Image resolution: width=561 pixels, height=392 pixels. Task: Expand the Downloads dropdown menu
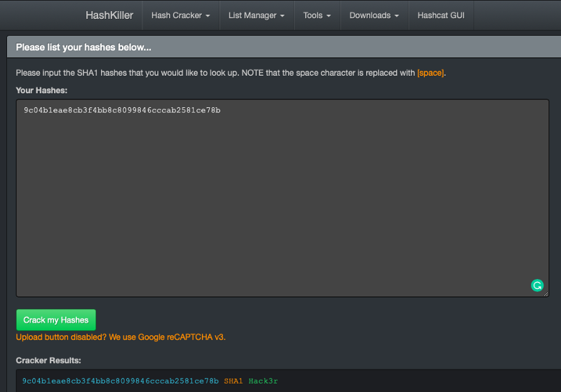point(374,15)
